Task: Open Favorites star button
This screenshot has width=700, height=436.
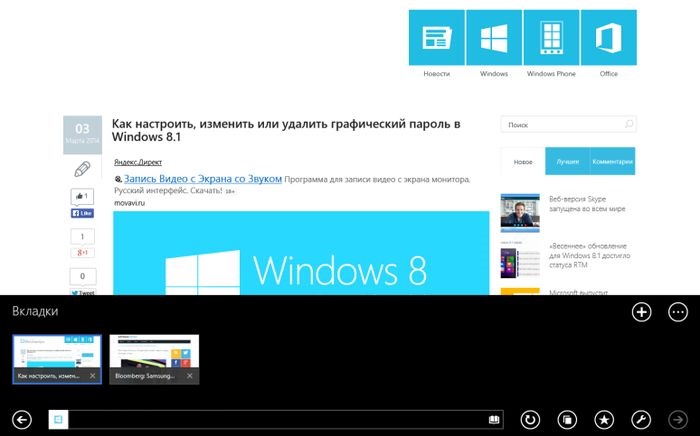Action: 604,419
